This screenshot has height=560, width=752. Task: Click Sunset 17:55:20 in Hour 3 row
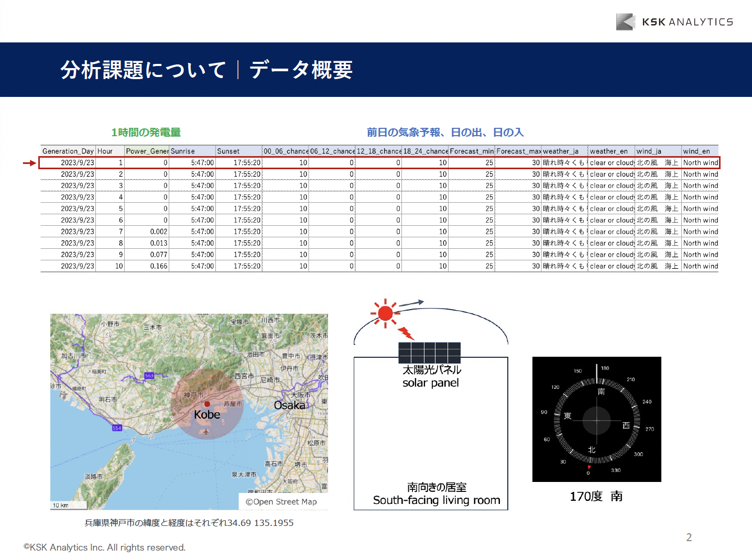[238, 185]
